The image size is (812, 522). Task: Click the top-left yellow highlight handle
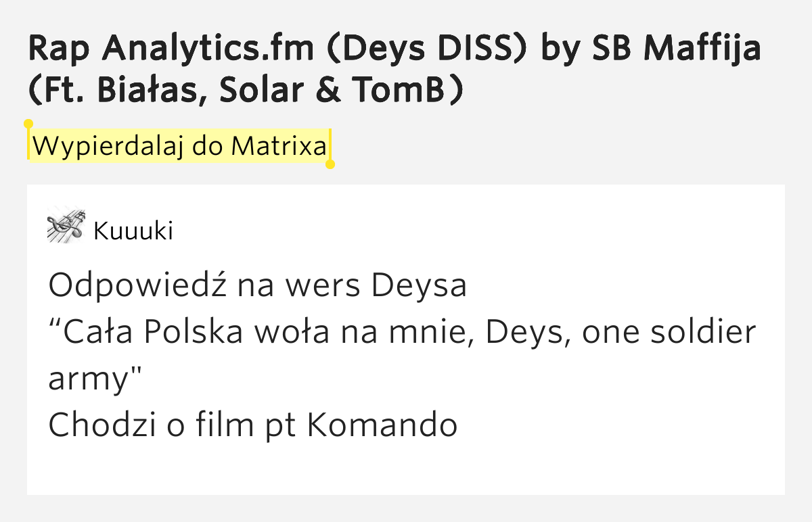coord(28,124)
